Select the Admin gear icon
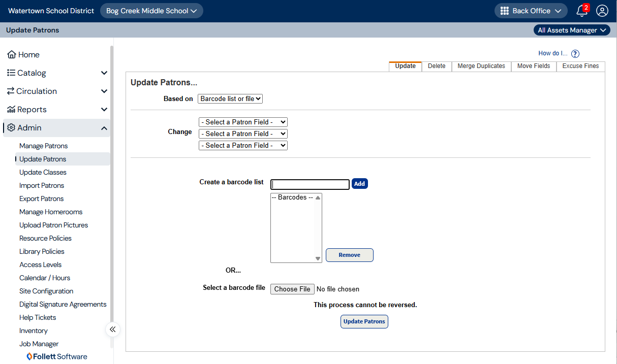Screen dimensions: 617x364 [x=12, y=127]
